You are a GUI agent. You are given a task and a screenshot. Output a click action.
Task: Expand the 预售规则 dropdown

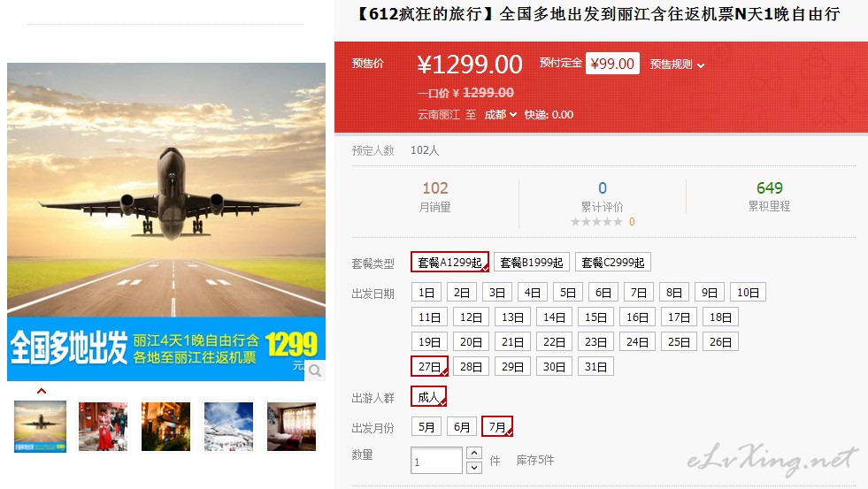677,65
